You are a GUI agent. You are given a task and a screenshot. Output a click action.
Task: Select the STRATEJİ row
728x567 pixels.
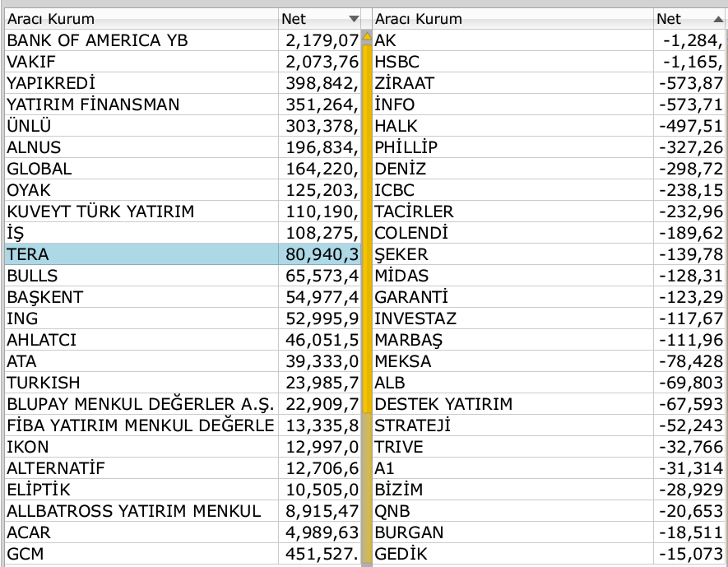[x=549, y=425]
